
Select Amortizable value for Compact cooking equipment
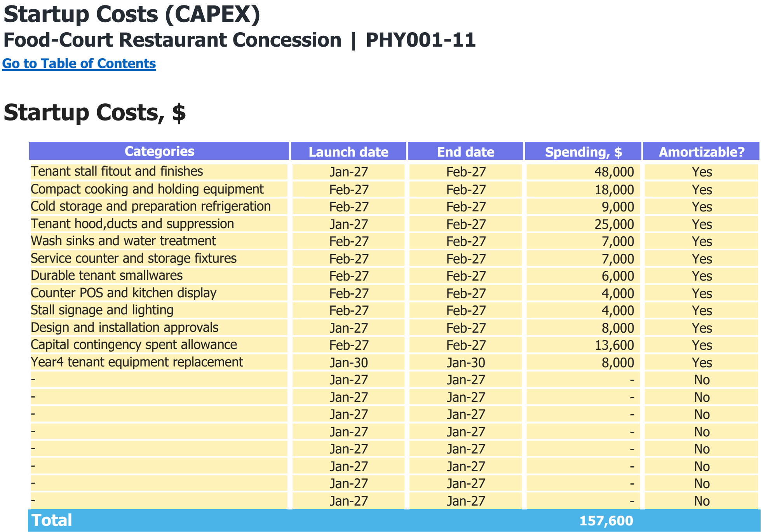[701, 190]
